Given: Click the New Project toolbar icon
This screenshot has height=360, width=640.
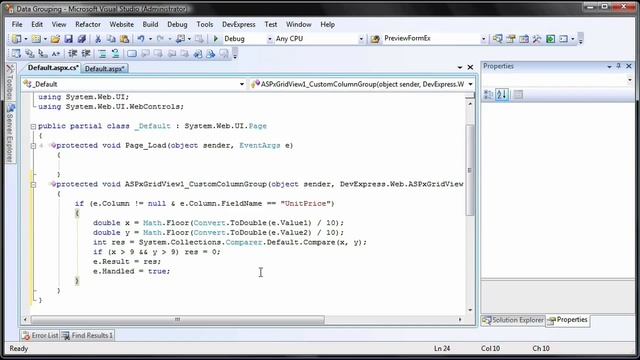Looking at the screenshot, I should pos(16,39).
